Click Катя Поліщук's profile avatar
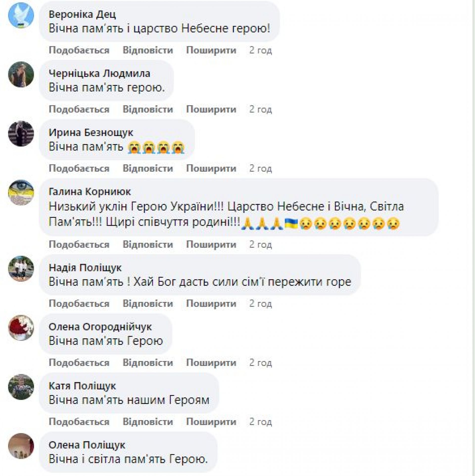475x476 pixels. click(21, 387)
